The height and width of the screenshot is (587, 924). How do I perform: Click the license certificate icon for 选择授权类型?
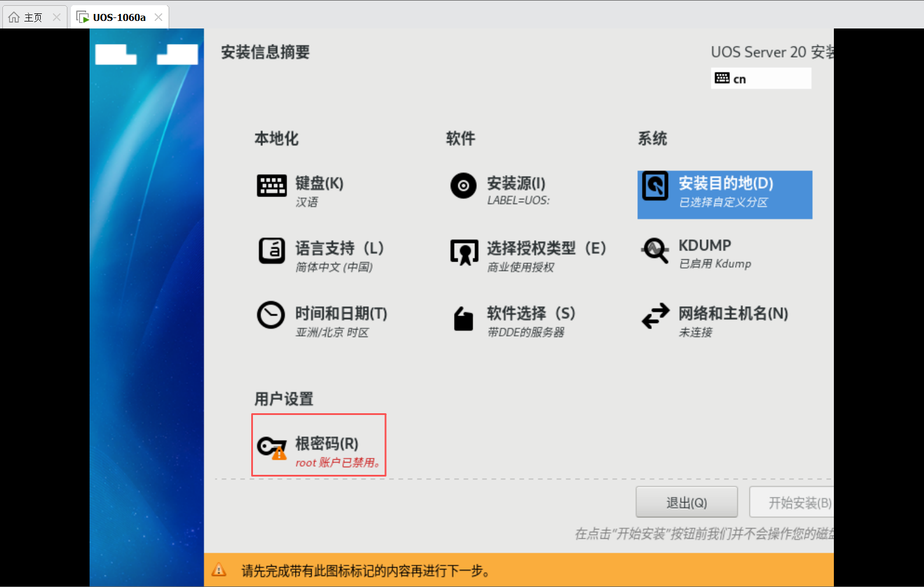coord(464,252)
